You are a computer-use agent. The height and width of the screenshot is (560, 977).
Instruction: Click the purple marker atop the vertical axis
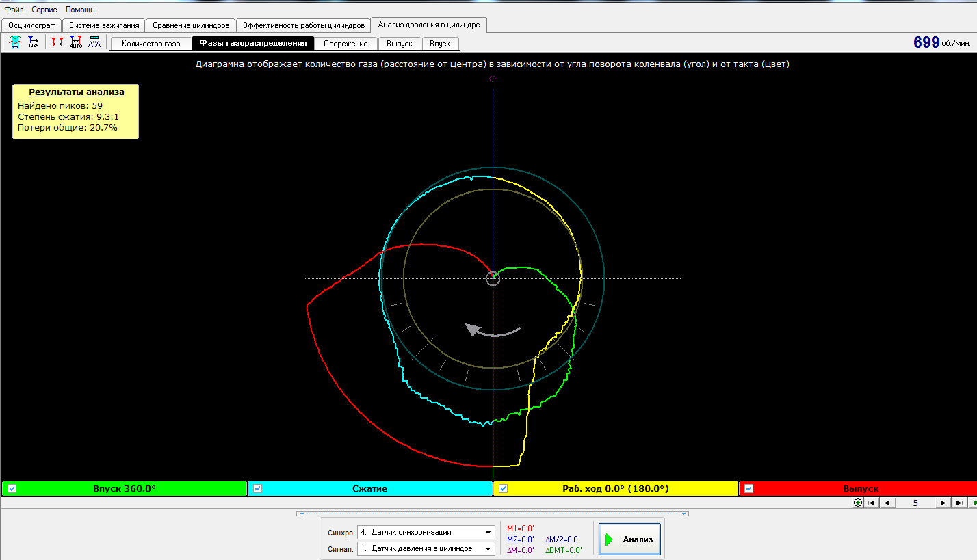point(493,79)
